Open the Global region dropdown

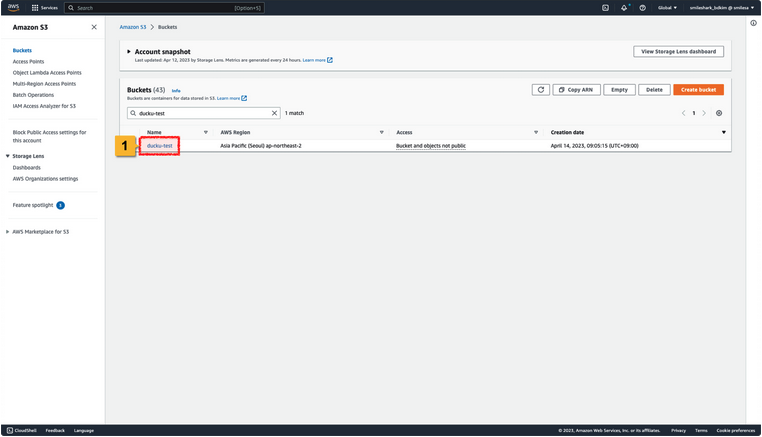click(x=667, y=7)
